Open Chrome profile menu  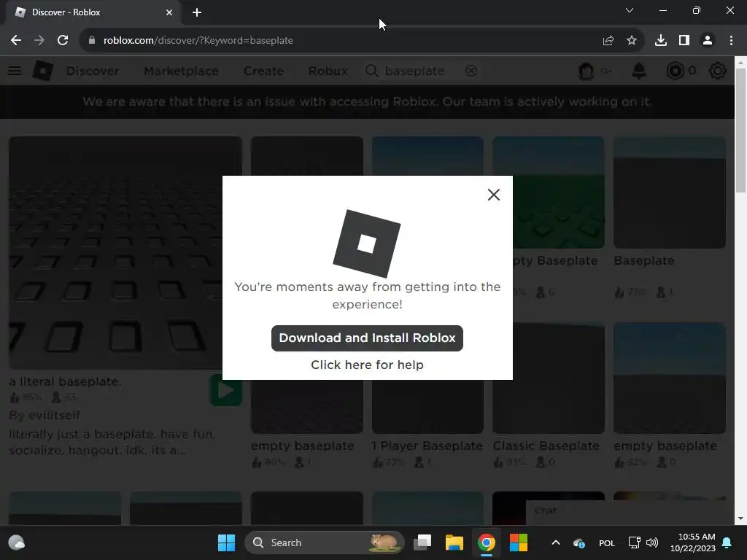[708, 41]
